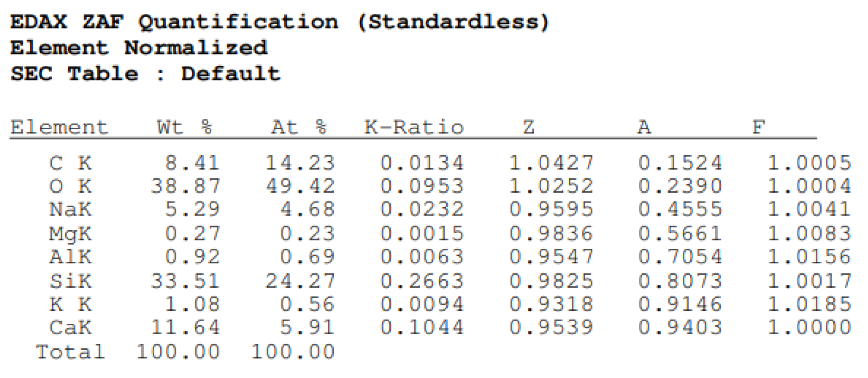
Task: Click the 38.87 weight percent value
Action: (x=185, y=186)
